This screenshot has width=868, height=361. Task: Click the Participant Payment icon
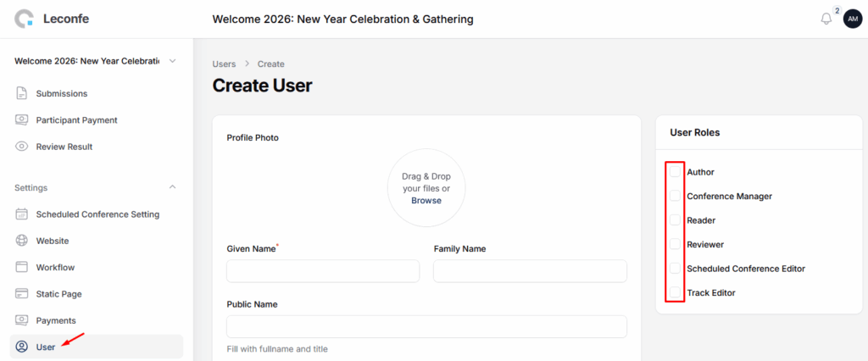coord(22,120)
